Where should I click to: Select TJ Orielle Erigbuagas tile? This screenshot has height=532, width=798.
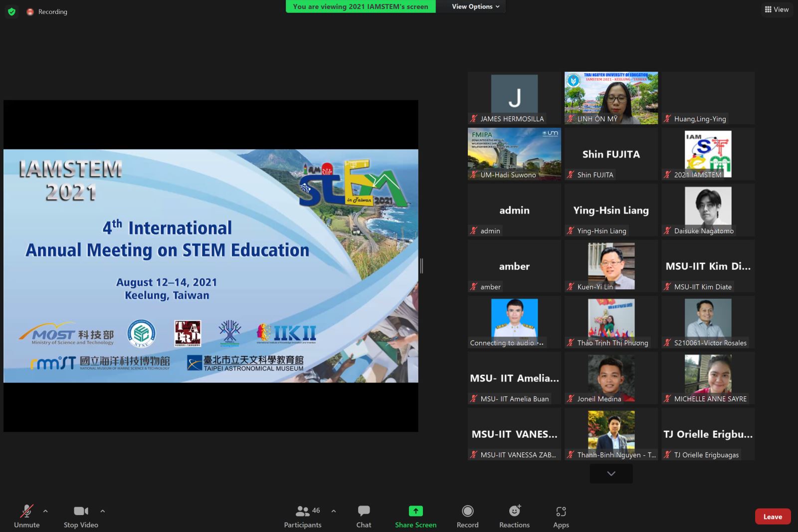coord(708,434)
